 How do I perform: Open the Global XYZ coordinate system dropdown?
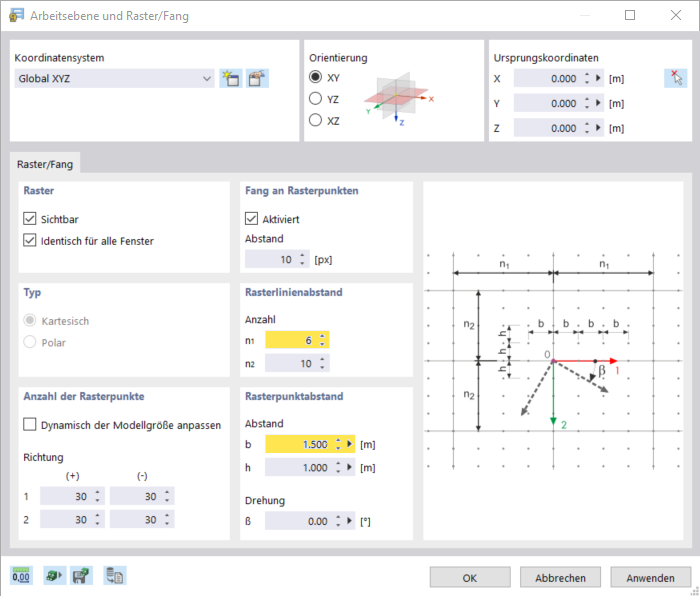click(x=114, y=78)
